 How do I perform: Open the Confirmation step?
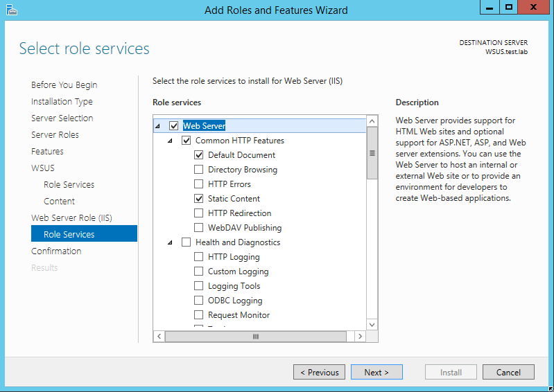56,251
